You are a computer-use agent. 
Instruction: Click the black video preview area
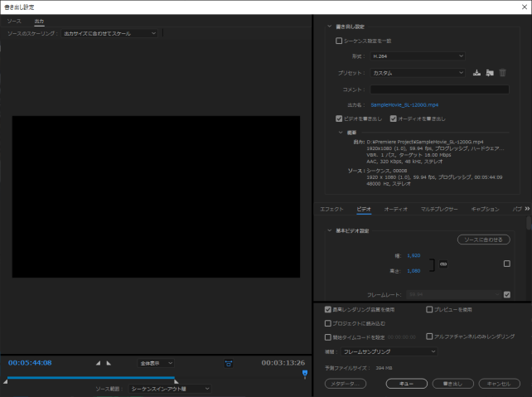(x=156, y=196)
